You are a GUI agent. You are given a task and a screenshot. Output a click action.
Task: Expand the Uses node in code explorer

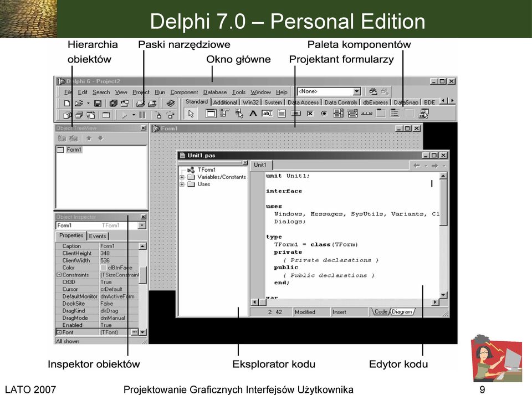click(182, 184)
